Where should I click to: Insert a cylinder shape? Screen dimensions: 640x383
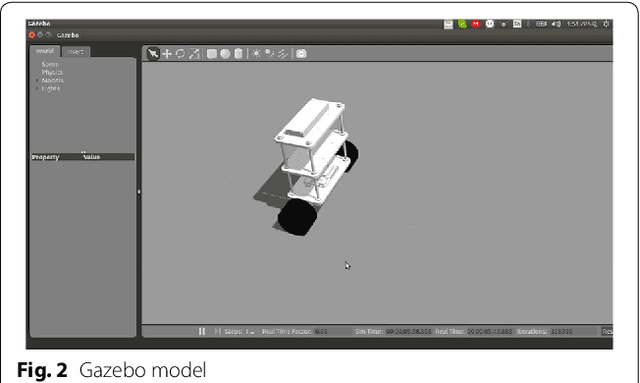pos(238,53)
